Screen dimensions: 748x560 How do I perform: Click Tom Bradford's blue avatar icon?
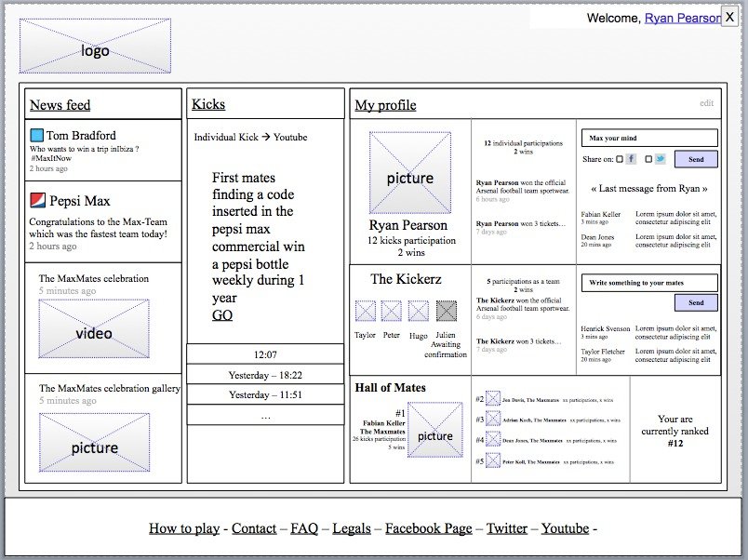coord(37,136)
